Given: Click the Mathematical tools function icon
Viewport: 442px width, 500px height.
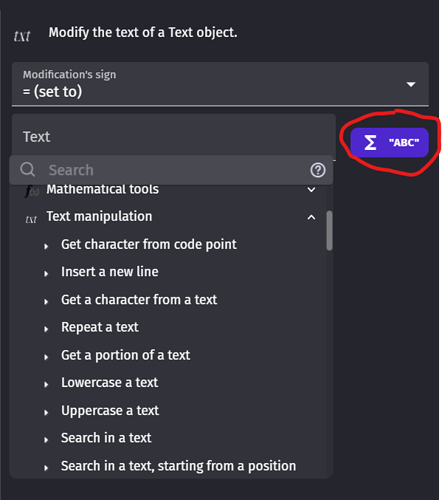Looking at the screenshot, I should tap(32, 191).
